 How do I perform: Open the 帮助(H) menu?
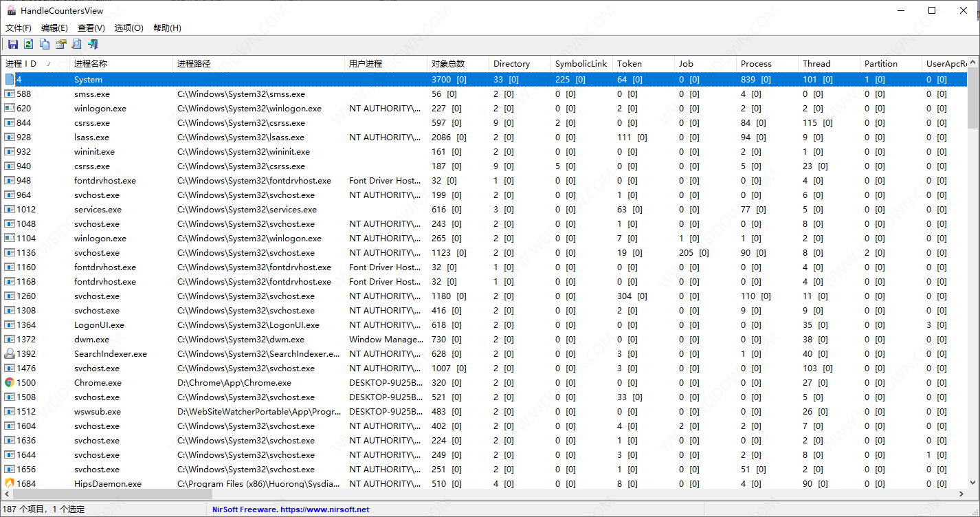click(x=167, y=28)
